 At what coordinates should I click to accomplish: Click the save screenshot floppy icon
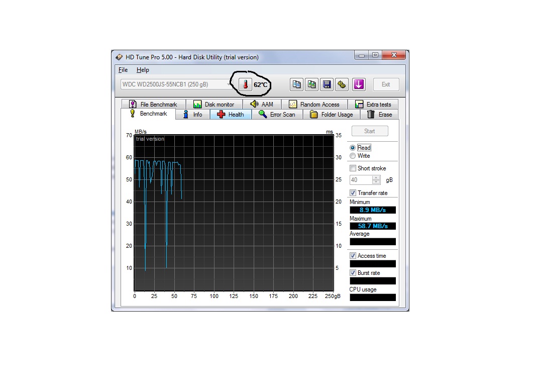click(x=327, y=84)
